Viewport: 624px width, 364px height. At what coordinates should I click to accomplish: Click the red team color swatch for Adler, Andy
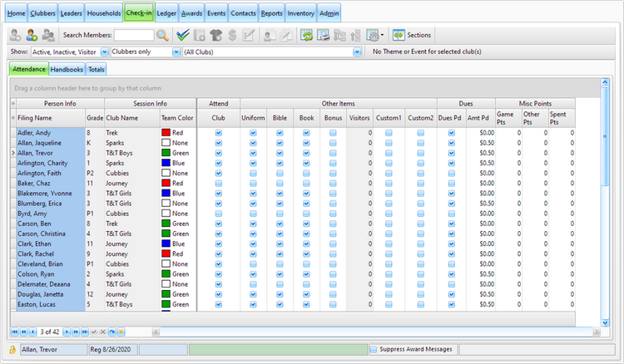(x=166, y=132)
